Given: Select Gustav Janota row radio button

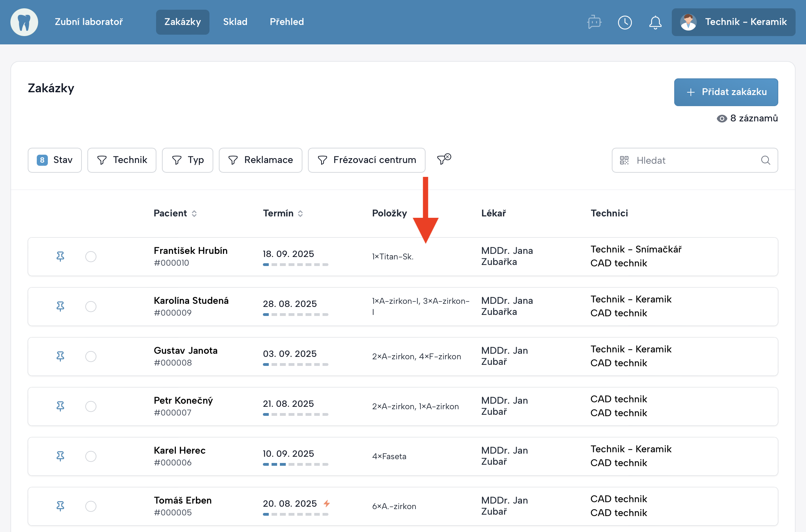Looking at the screenshot, I should [x=91, y=357].
